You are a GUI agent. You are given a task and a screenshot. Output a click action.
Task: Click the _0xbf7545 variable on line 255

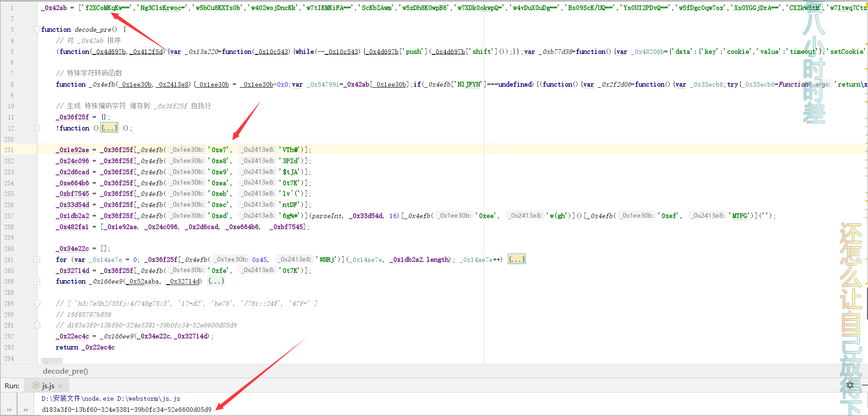point(72,194)
